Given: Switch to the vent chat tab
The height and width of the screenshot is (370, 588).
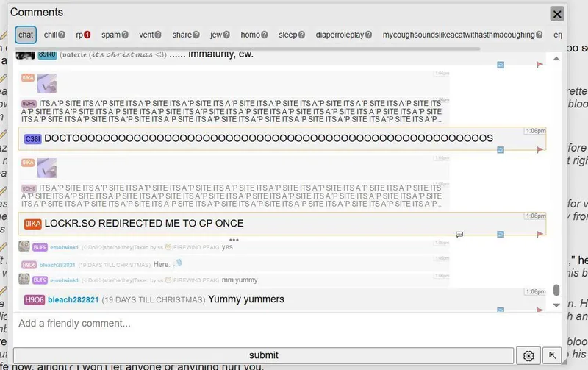Looking at the screenshot, I should [146, 35].
